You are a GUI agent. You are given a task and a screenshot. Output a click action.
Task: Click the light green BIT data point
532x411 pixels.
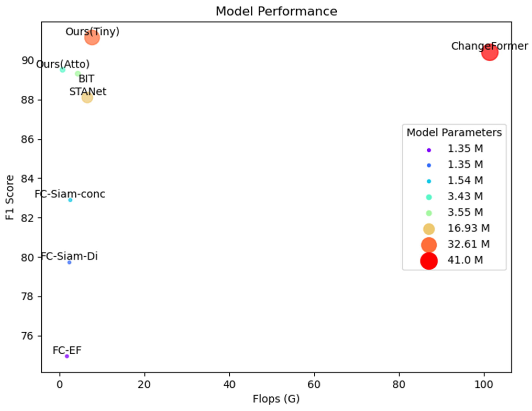[78, 74]
